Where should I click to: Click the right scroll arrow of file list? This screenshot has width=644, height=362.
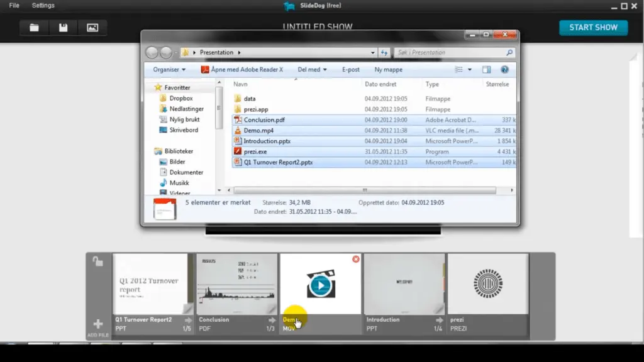tap(512, 190)
